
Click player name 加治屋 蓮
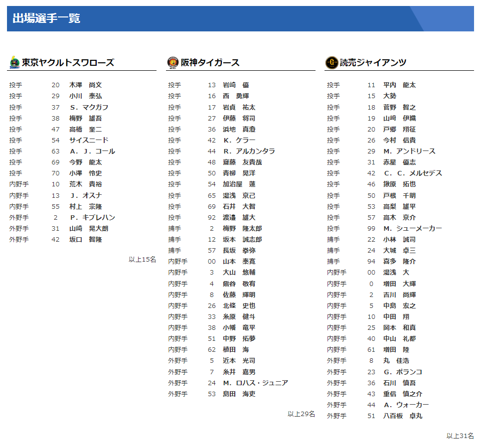coord(239,184)
